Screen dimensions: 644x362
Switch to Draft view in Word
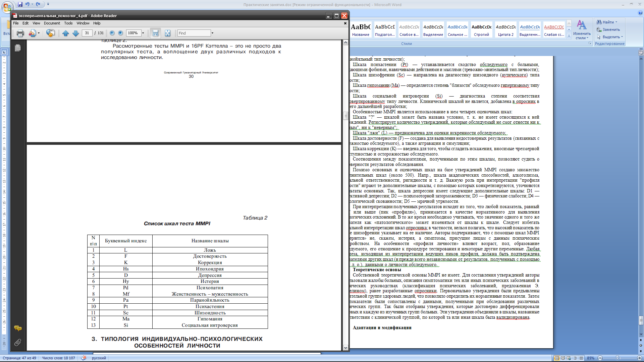click(x=581, y=358)
